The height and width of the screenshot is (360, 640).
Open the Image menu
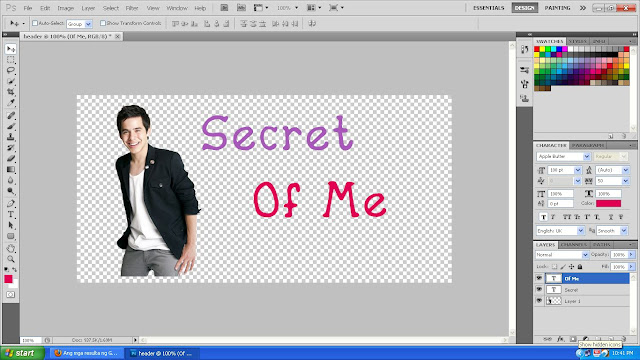(x=65, y=8)
